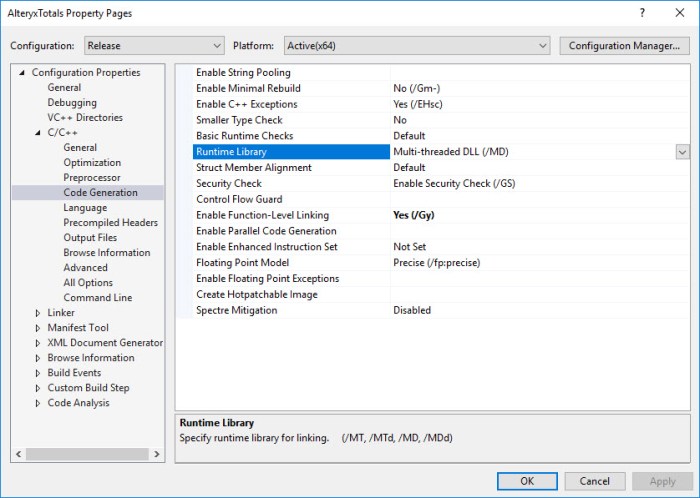Screen dimensions: 700x498
Task: Open the Configuration dropdown showing Release
Action: [154, 46]
